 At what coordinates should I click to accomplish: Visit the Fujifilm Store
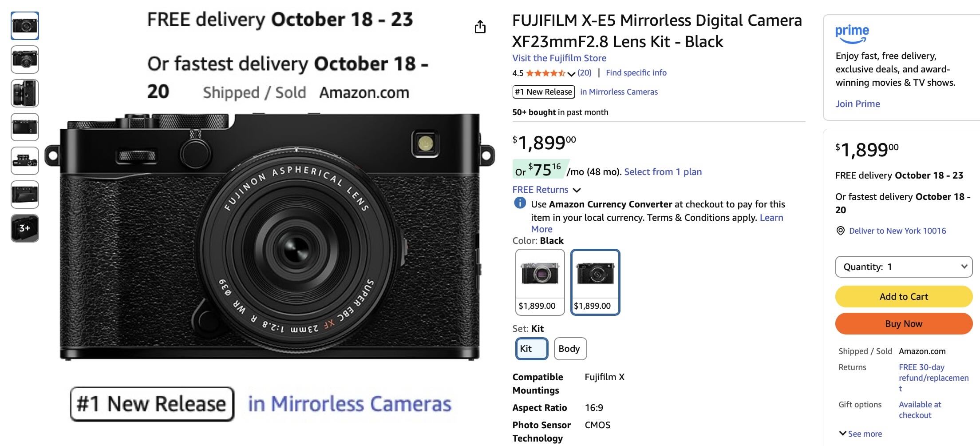(x=559, y=58)
